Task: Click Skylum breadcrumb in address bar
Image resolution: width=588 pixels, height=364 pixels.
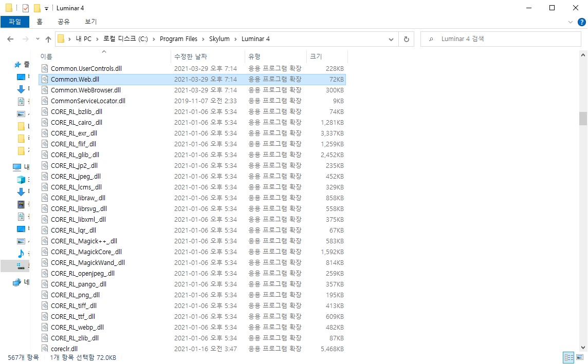Action: (219, 39)
